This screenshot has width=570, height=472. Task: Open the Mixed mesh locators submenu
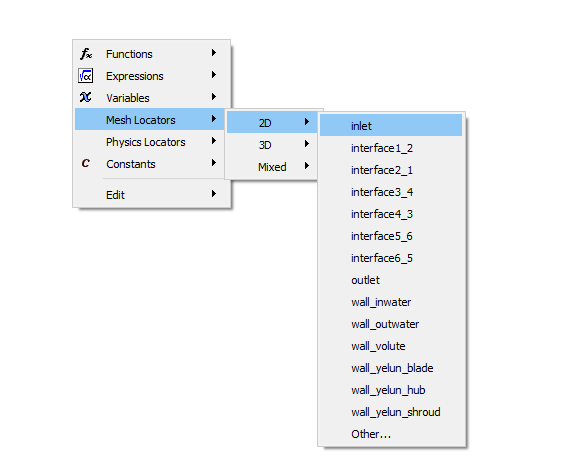pyautogui.click(x=272, y=167)
